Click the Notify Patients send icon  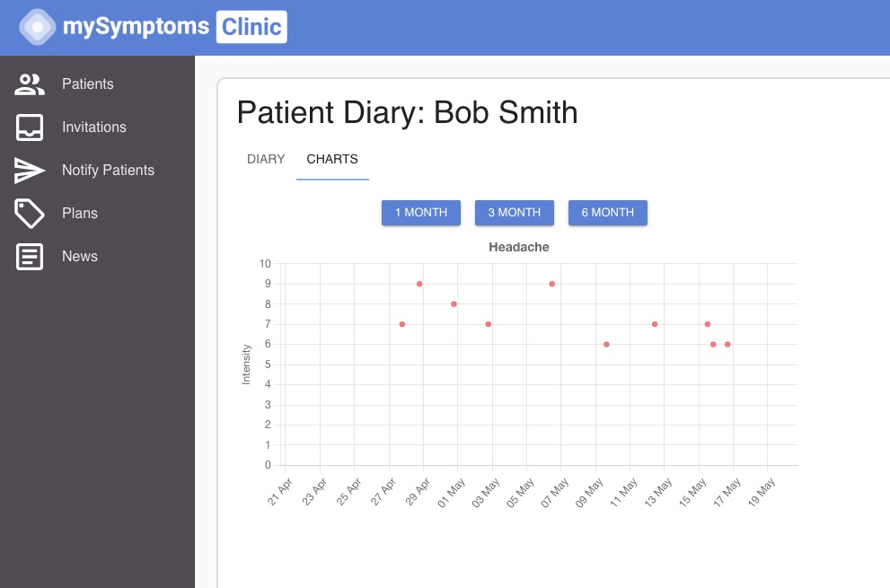pyautogui.click(x=30, y=171)
